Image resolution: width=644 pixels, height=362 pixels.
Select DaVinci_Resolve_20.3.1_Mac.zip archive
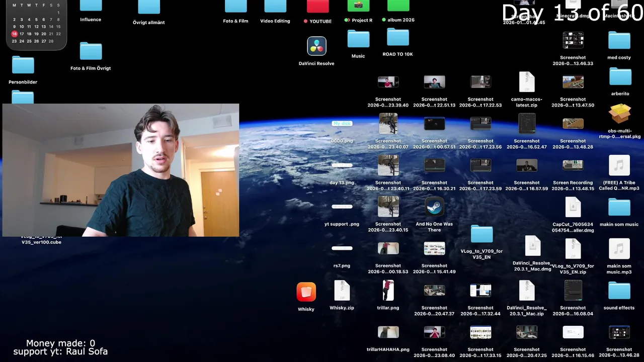coord(527,291)
